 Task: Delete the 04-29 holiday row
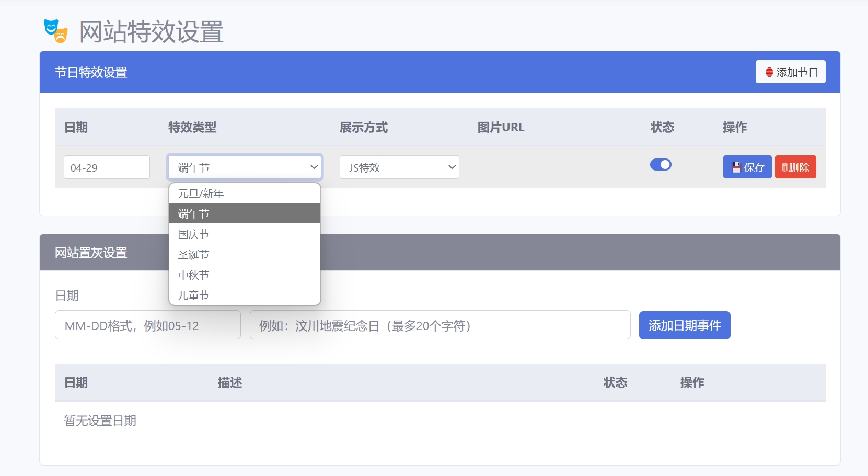click(795, 167)
